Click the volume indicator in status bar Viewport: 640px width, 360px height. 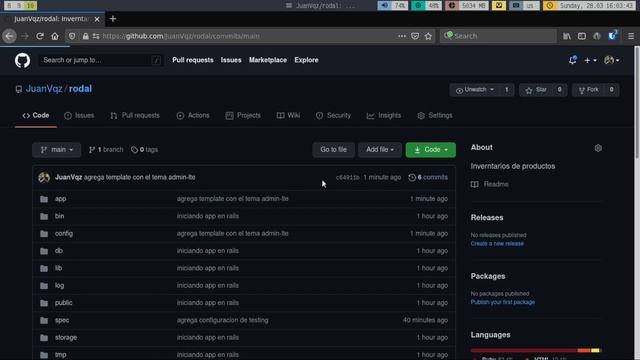click(x=392, y=5)
